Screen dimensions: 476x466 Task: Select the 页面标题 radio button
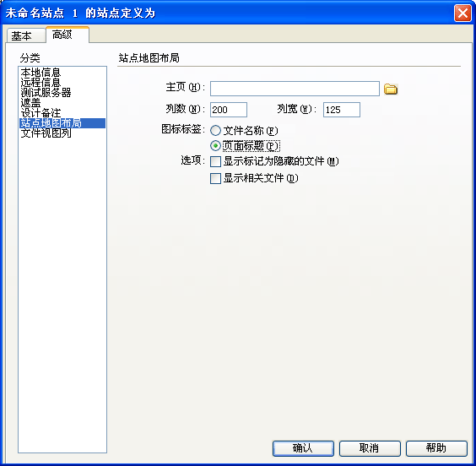click(x=215, y=146)
